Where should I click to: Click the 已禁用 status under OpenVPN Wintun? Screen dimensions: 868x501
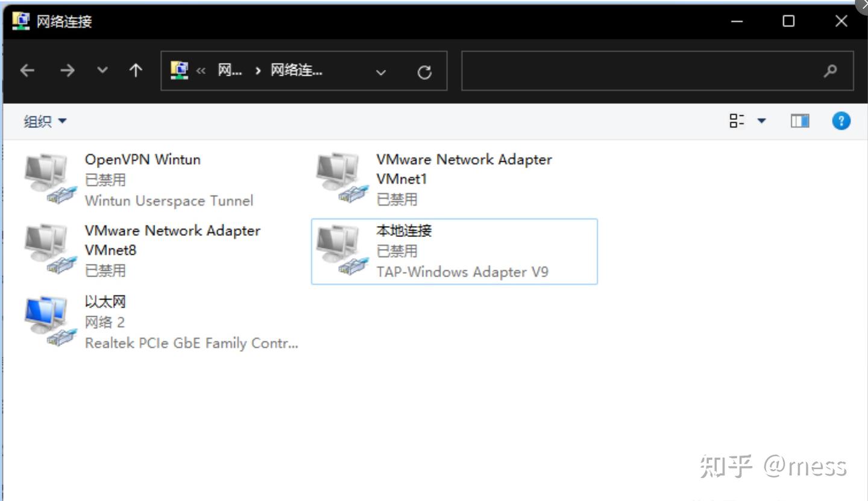tap(105, 180)
